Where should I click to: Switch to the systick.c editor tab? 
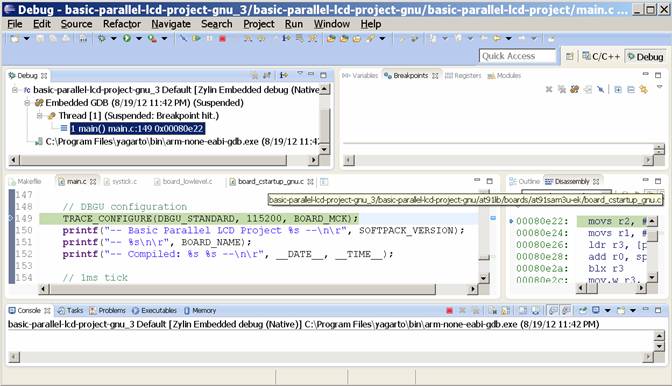point(120,182)
